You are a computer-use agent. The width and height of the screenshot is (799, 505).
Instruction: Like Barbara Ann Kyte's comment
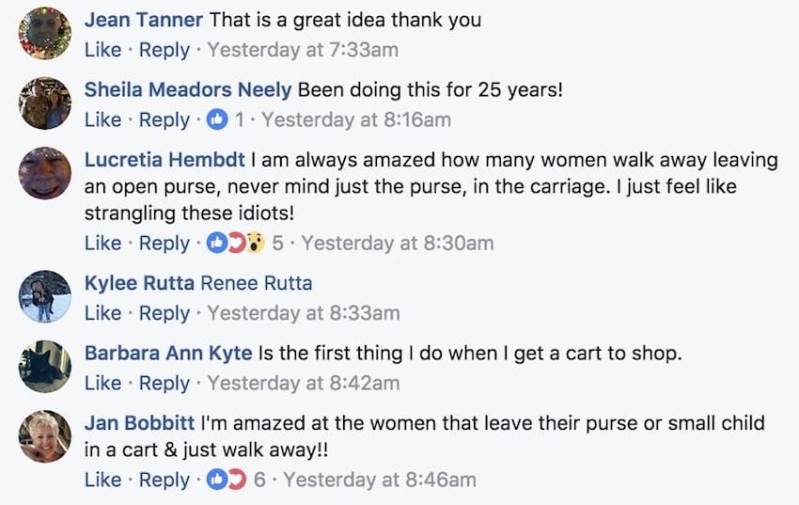click(103, 383)
